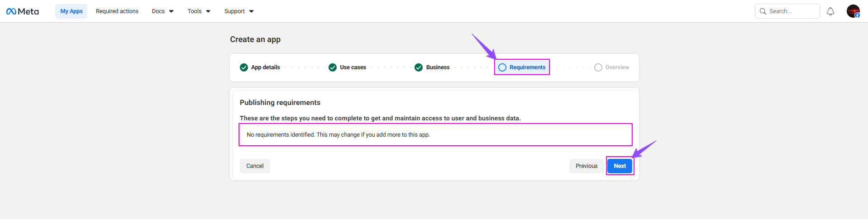The width and height of the screenshot is (868, 219).
Task: Select the Overview step circle
Action: 598,67
